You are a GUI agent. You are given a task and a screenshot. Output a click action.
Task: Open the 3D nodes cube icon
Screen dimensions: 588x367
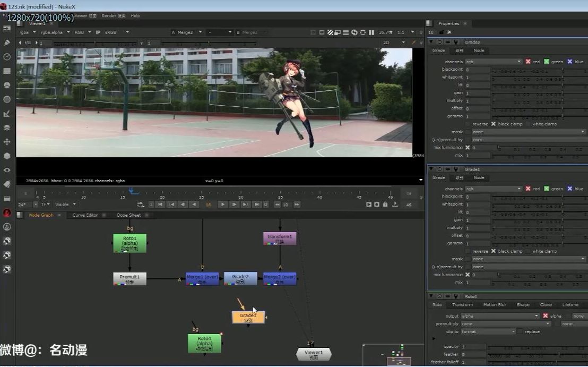(x=7, y=156)
